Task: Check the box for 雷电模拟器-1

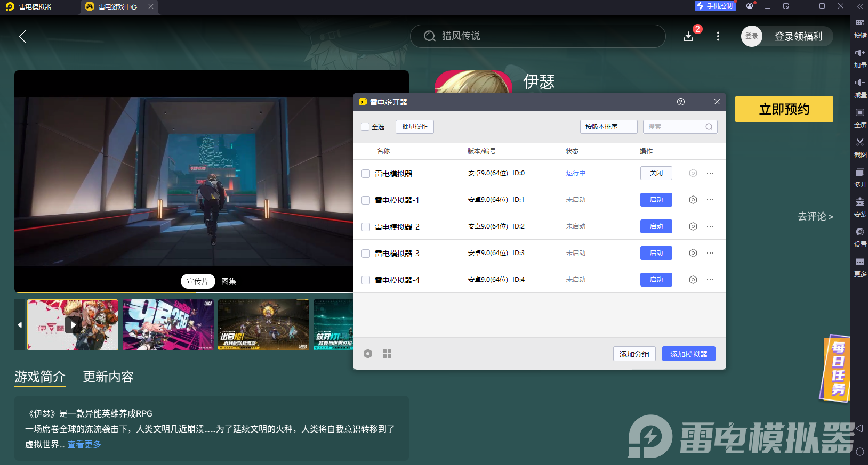Action: coord(366,200)
